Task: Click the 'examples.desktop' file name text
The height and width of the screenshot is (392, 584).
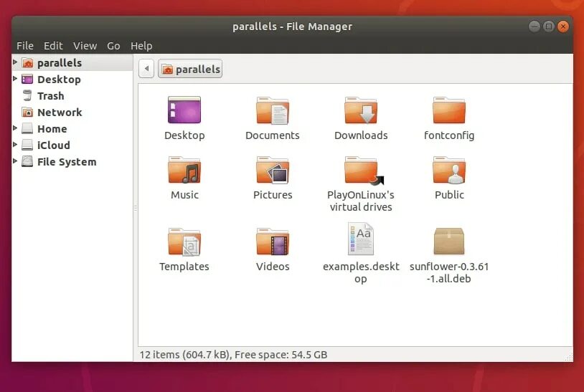Action: 361,272
